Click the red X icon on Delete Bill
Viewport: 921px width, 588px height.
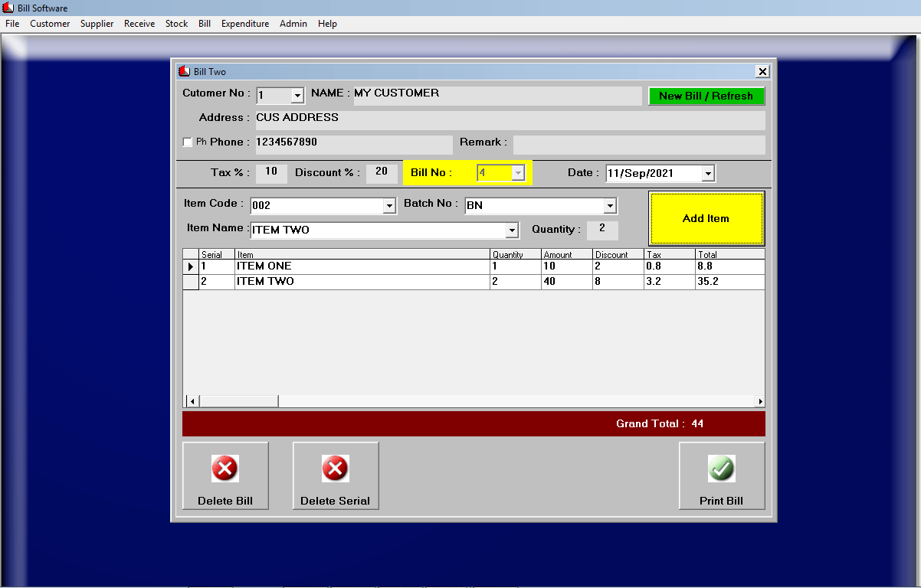(225, 468)
